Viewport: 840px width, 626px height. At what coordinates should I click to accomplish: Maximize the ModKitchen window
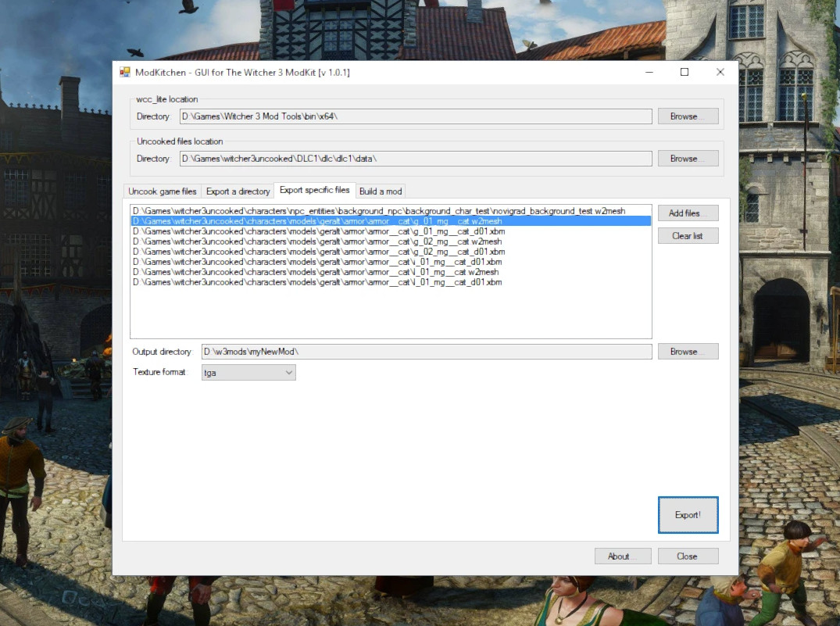point(685,72)
